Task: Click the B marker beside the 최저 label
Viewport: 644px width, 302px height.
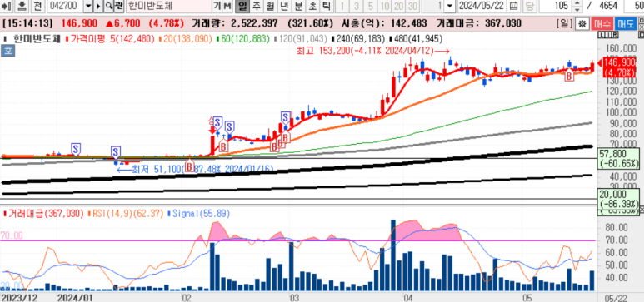Action: [x=189, y=166]
